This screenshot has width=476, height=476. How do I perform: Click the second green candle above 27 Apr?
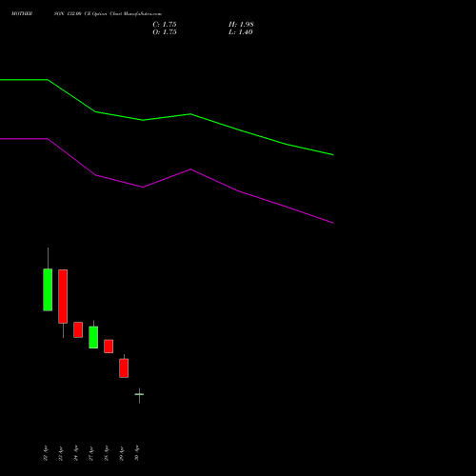[93, 337]
